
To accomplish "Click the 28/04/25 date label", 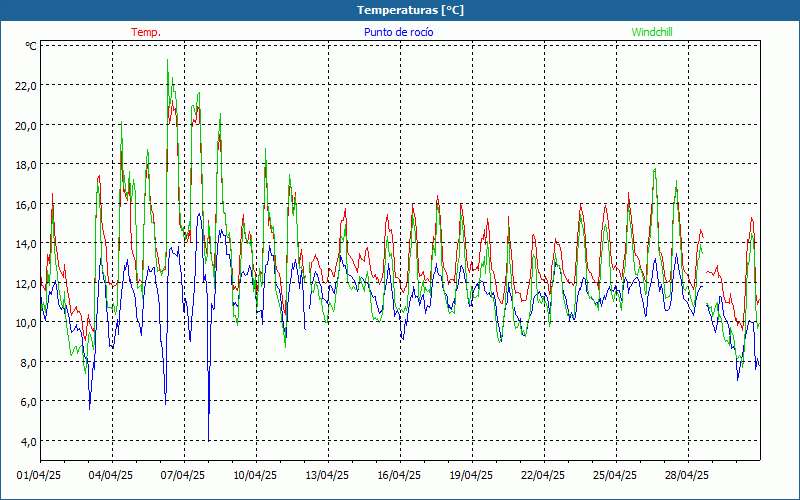I will pos(687,476).
